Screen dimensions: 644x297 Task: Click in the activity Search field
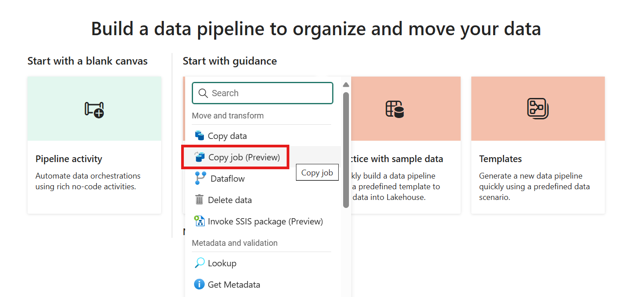click(x=267, y=93)
